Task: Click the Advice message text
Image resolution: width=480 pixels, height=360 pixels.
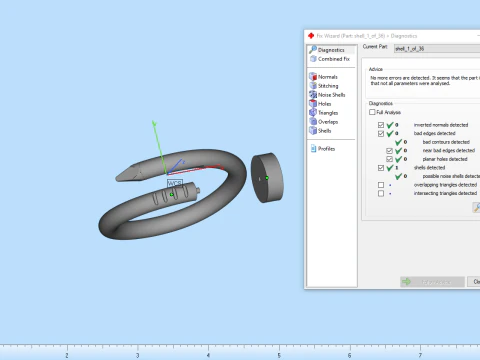Action: [x=425, y=80]
